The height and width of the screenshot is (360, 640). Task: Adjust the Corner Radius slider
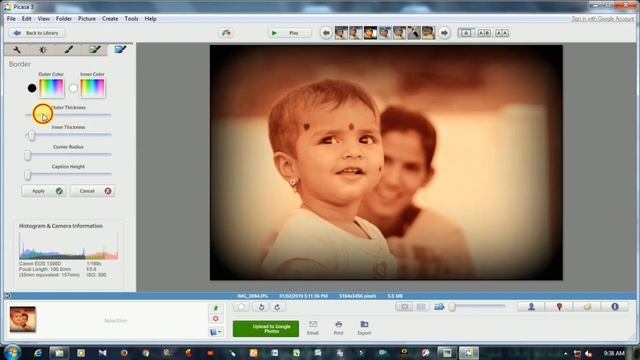68,155
